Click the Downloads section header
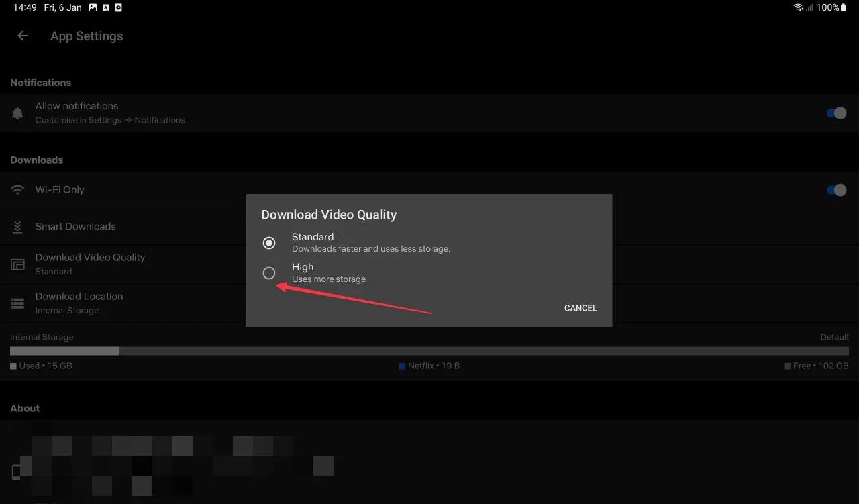The height and width of the screenshot is (504, 859). pos(36,160)
